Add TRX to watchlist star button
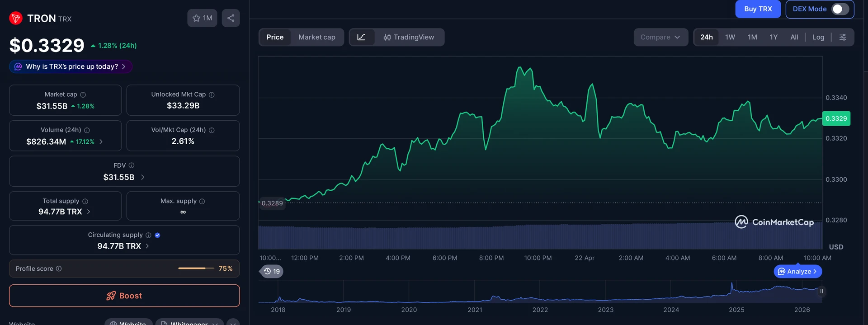The width and height of the screenshot is (868, 325). (202, 18)
